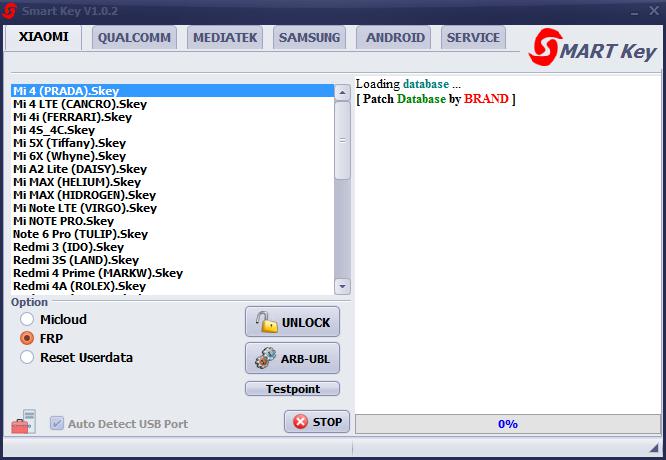Open the MEDIATEK tab

225,38
